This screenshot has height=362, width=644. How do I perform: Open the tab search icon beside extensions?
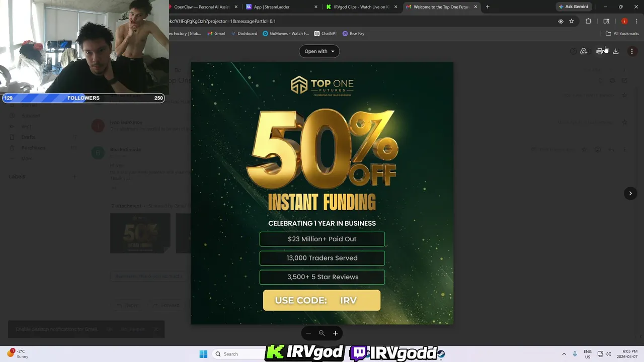[x=606, y=21]
